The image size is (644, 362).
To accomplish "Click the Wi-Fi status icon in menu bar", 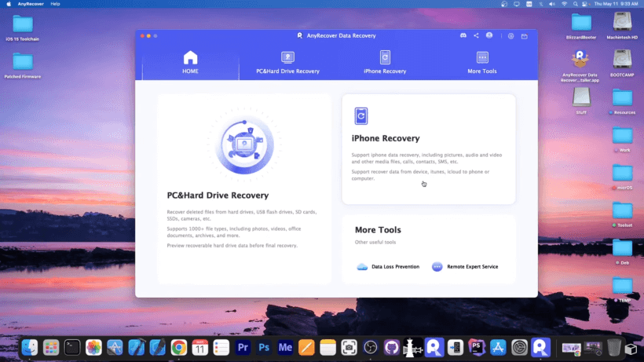I will (x=565, y=4).
